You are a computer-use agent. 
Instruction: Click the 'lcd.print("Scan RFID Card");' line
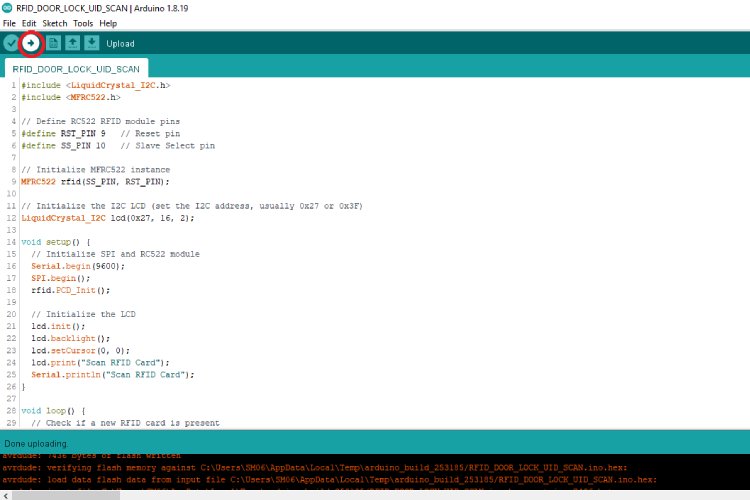pos(100,363)
